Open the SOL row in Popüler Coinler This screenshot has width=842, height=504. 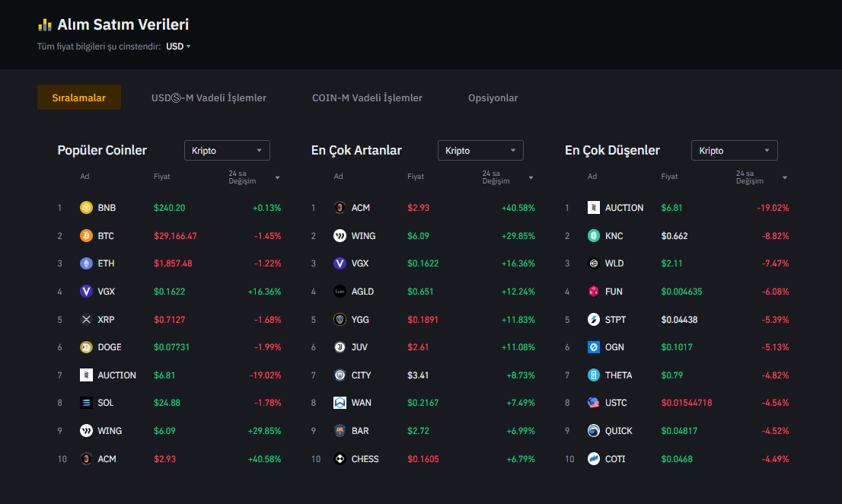(106, 403)
